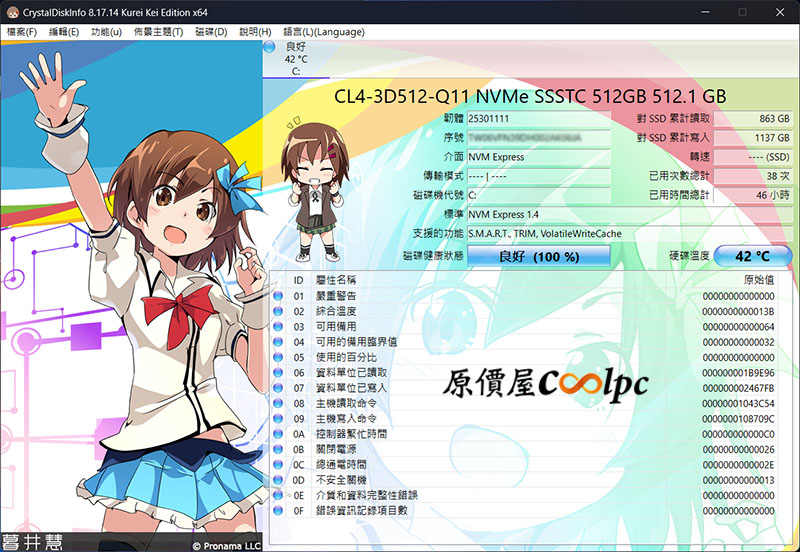Select the 綜合溫度 attribute name
Image resolution: width=800 pixels, height=552 pixels.
pos(336,311)
